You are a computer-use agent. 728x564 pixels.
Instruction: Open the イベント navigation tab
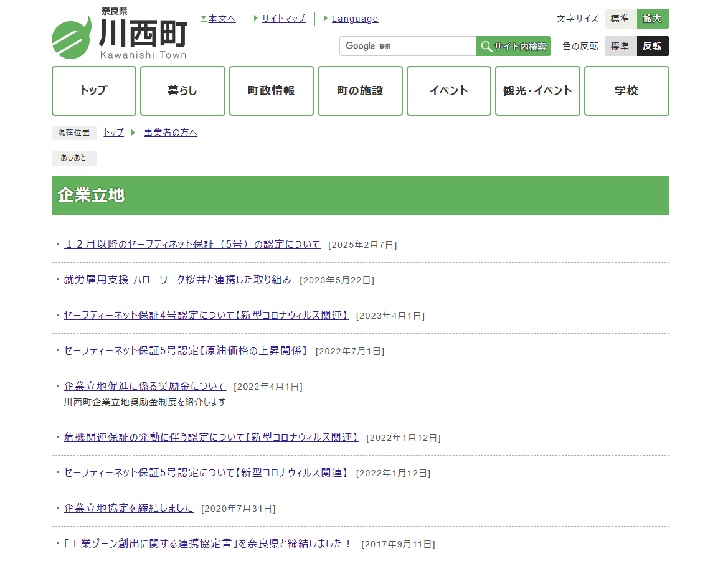[448, 90]
